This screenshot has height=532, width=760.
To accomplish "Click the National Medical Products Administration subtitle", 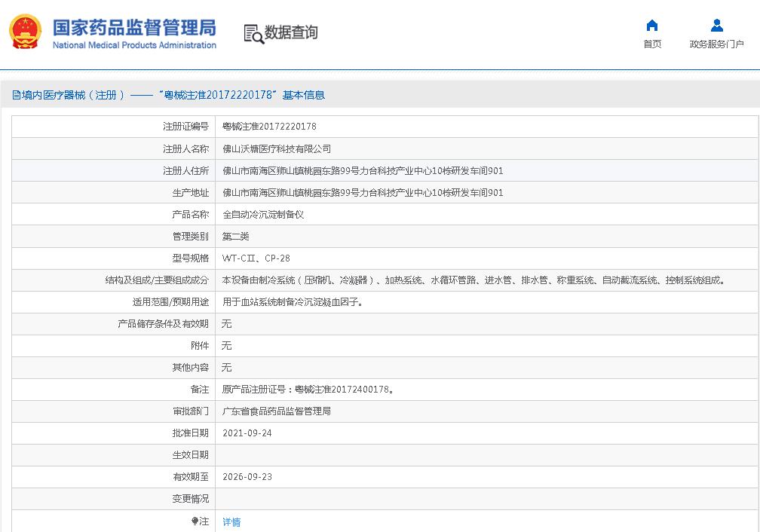I will point(134,45).
